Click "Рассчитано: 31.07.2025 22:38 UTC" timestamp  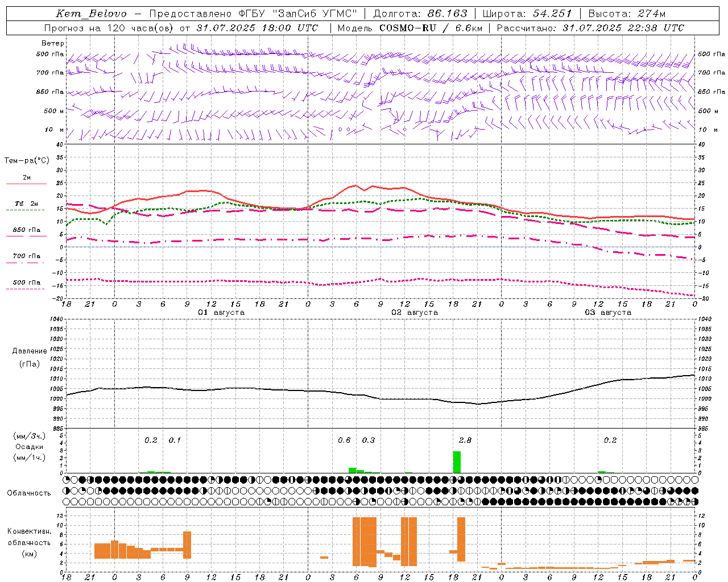(590, 28)
